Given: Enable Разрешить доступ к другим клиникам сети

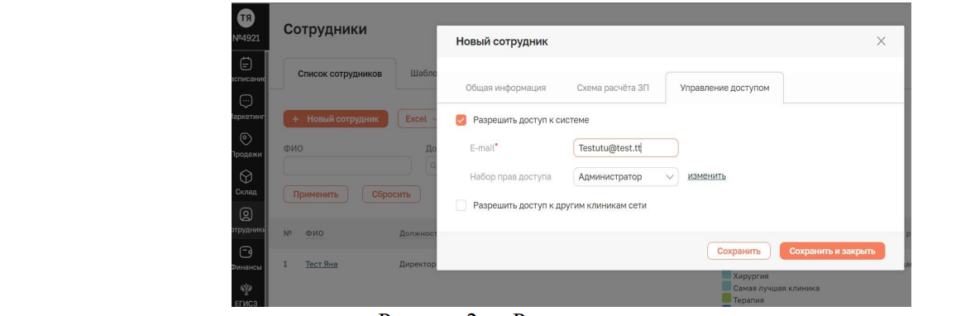Looking at the screenshot, I should point(461,205).
